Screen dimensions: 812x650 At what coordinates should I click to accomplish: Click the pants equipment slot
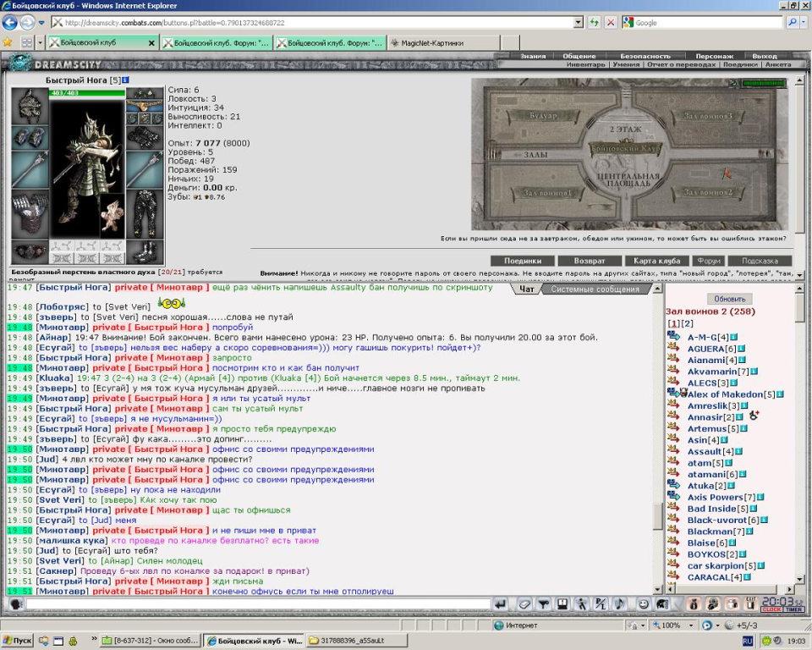pos(145,214)
